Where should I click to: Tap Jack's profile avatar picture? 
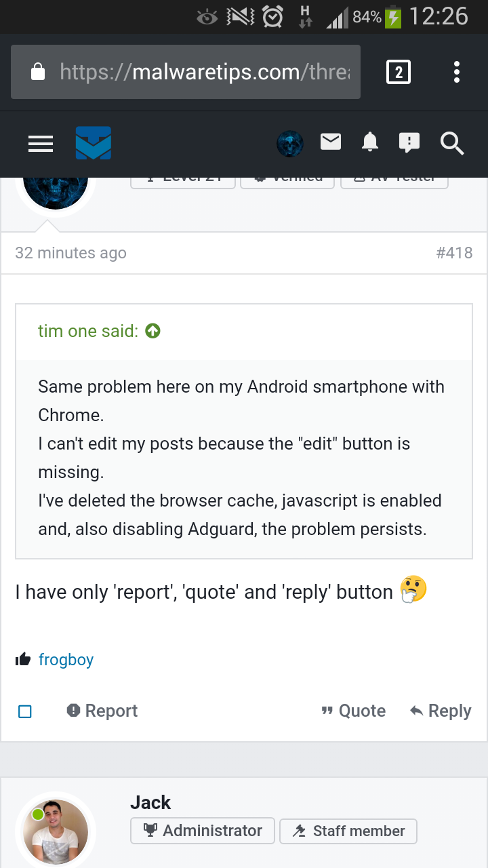[56, 831]
